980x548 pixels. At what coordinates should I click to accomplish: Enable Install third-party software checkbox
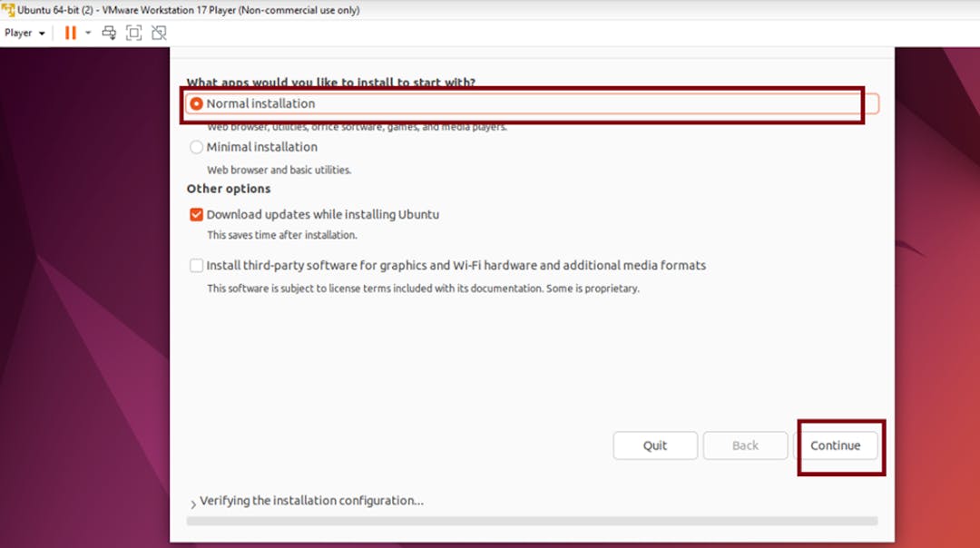point(196,265)
